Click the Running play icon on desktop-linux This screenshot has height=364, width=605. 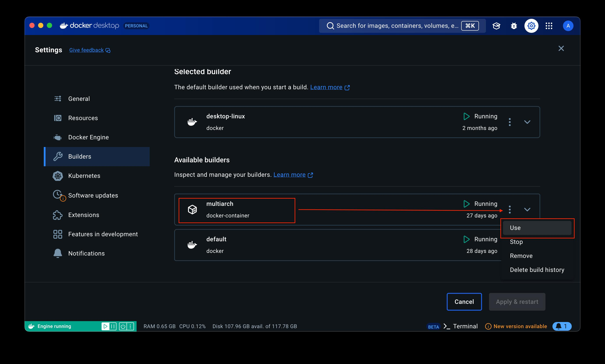pyautogui.click(x=466, y=116)
